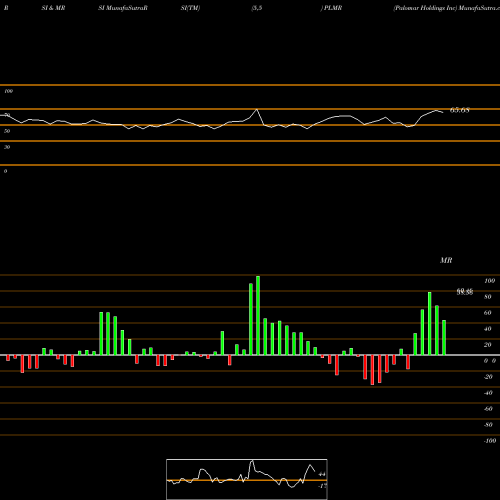Screen dimensions: 500x500
Task: Click the -40 label on MR axis
Action: [x=488, y=393]
